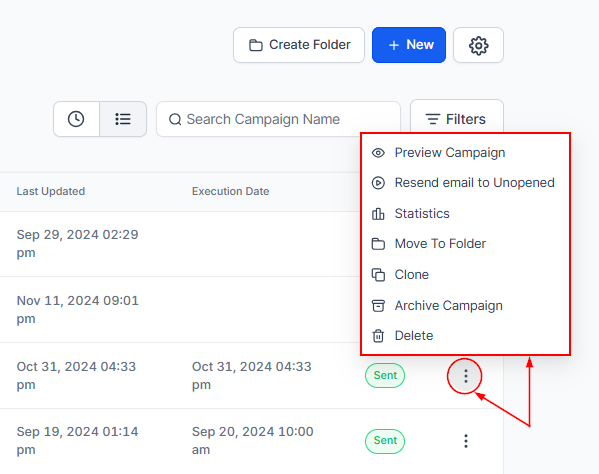Click the folder icon beside Move To Folder
Viewport: 599px width, 474px height.
pyautogui.click(x=378, y=244)
